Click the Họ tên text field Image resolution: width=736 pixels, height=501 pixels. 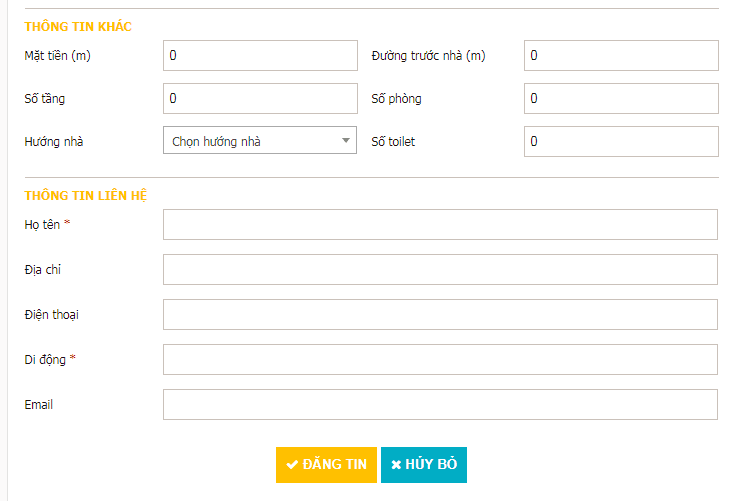[x=440, y=225]
